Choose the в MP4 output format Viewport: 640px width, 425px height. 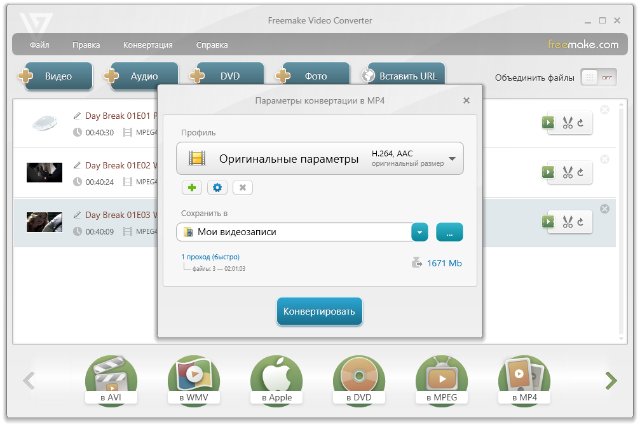coord(524,380)
